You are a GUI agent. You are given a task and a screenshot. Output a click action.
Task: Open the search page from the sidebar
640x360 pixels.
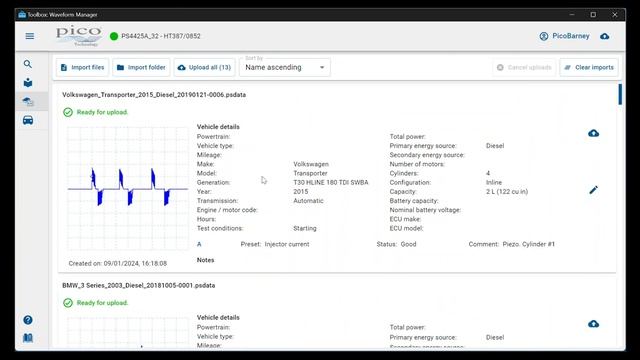(28, 64)
